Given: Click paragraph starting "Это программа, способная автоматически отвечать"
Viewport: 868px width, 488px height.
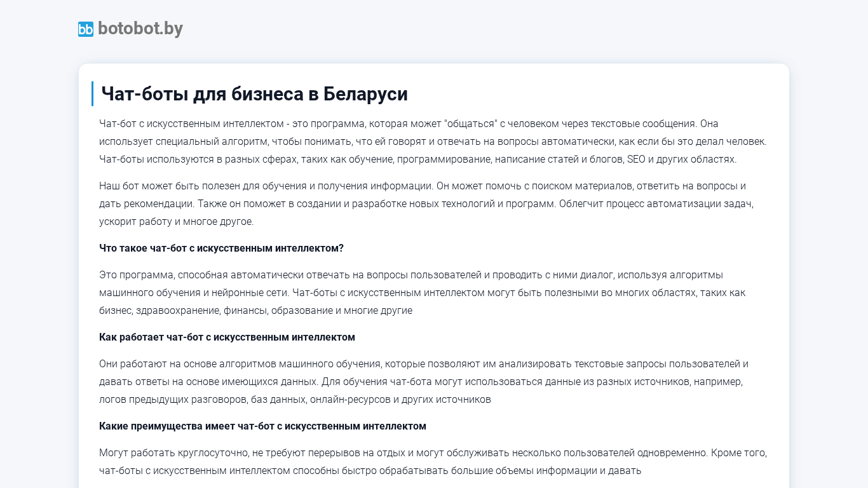Looking at the screenshot, I should tap(433, 293).
